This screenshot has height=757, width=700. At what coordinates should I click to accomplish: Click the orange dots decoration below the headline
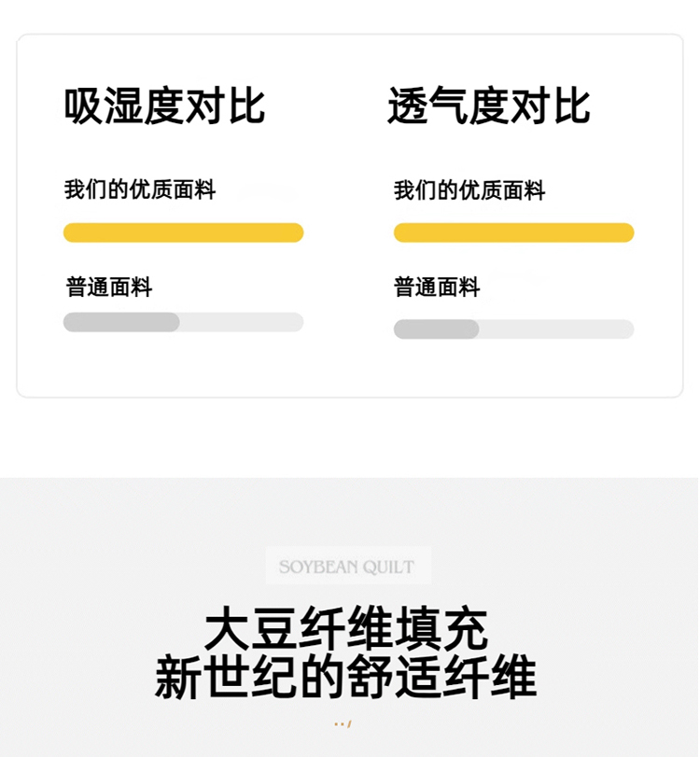click(x=343, y=724)
